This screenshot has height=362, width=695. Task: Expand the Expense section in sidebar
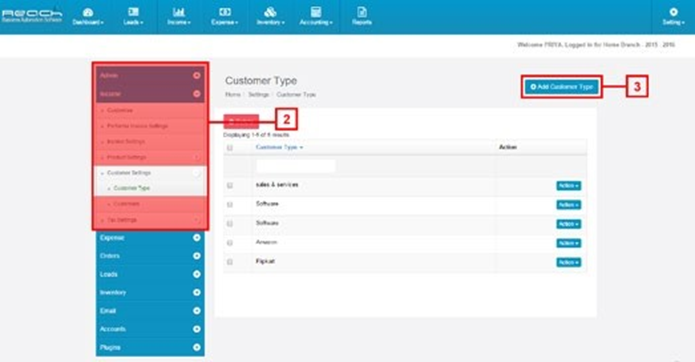(150, 238)
